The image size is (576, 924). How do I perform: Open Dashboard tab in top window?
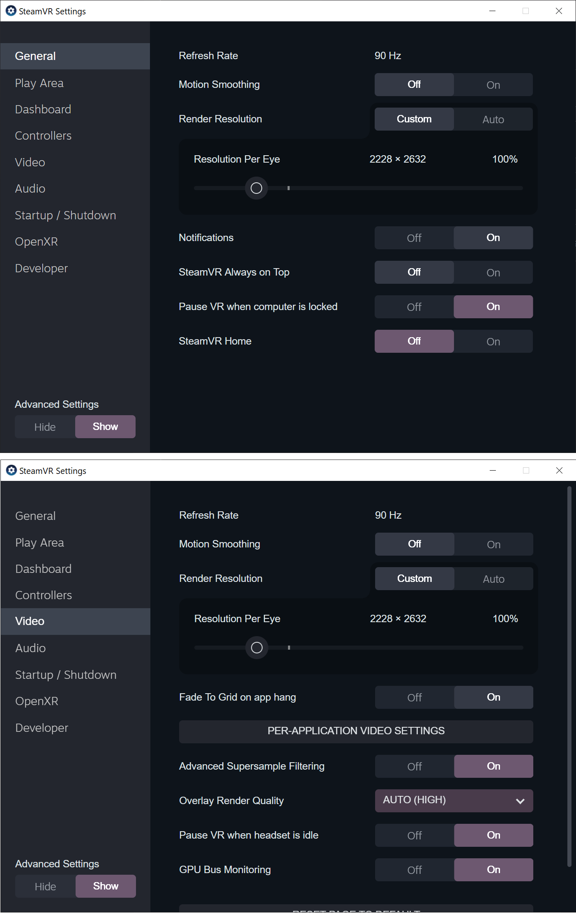click(x=75, y=109)
